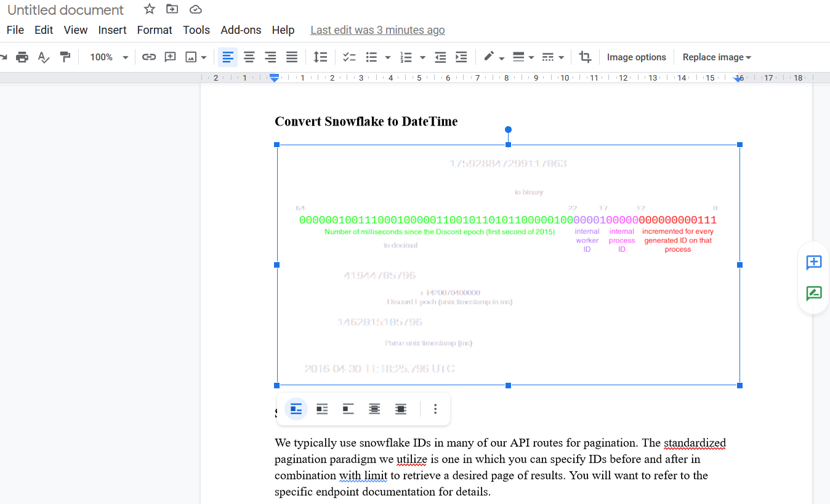Viewport: 830px width, 504px height.
Task: Select the Paint format tool
Action: [x=64, y=57]
